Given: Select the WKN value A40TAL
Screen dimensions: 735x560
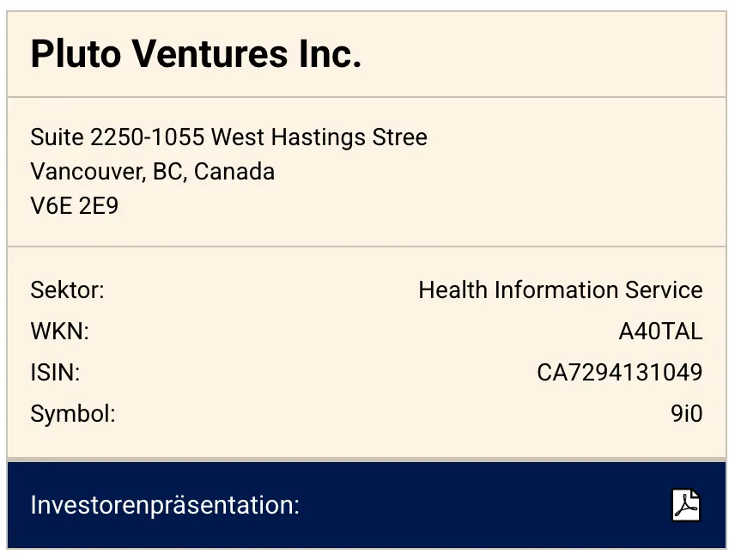Looking at the screenshot, I should [x=660, y=332].
